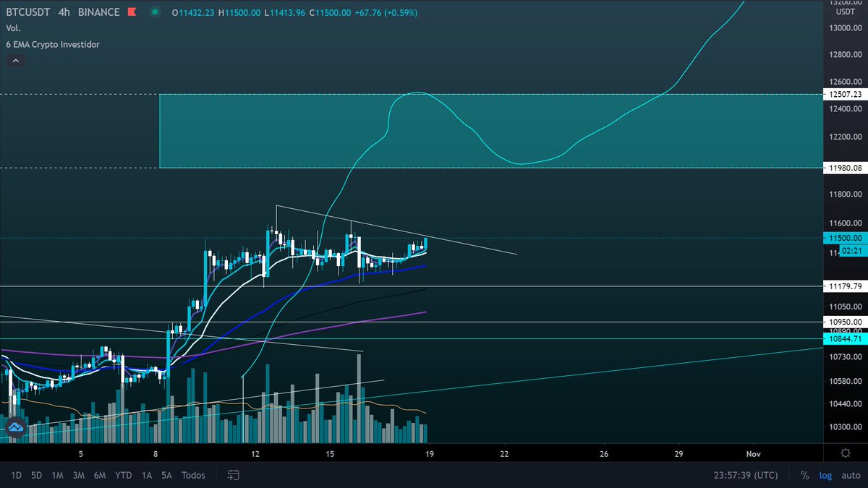Select the YTD time range
Image resolution: width=868 pixels, height=488 pixels.
tap(124, 476)
